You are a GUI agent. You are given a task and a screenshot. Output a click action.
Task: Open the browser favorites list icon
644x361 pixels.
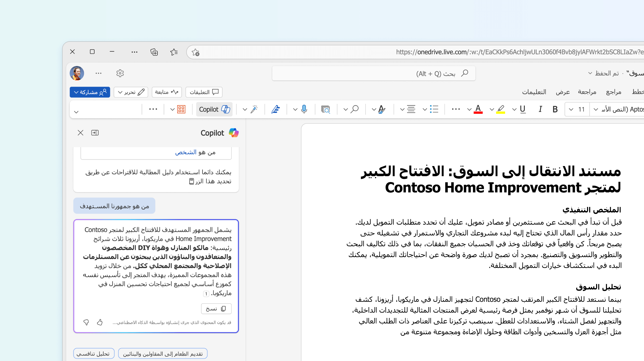(174, 52)
